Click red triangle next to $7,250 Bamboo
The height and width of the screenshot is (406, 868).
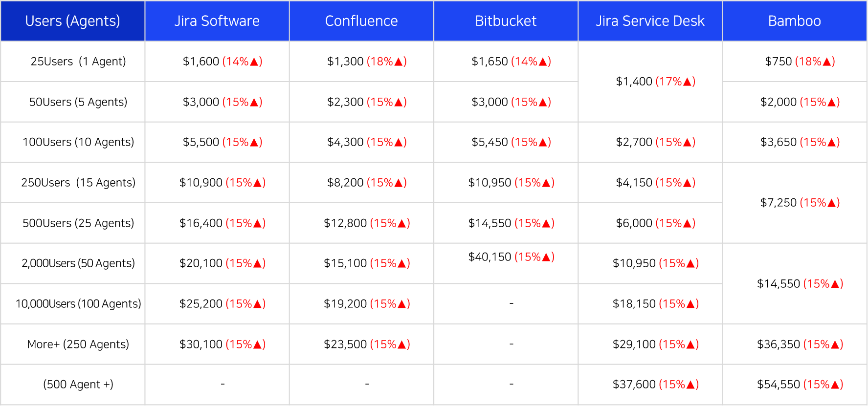click(832, 203)
